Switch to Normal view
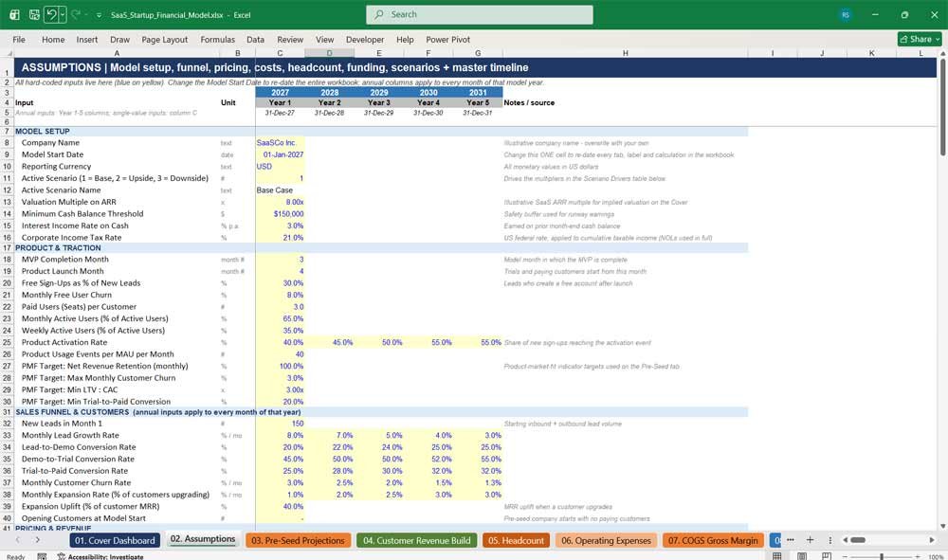This screenshot has width=948, height=560. 777,556
